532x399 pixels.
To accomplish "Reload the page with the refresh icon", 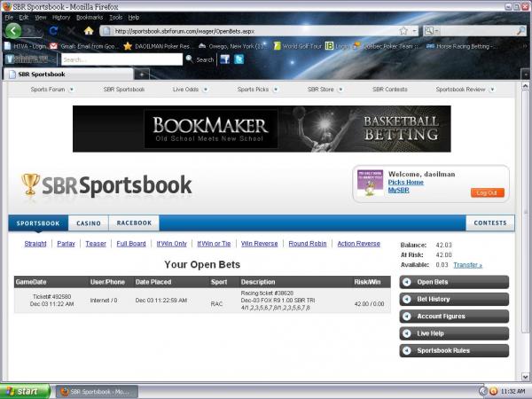I will pos(53,31).
